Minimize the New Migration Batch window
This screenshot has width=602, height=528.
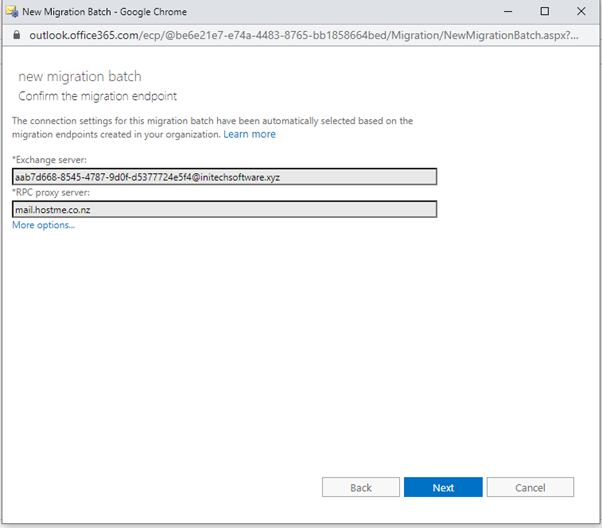pyautogui.click(x=508, y=12)
